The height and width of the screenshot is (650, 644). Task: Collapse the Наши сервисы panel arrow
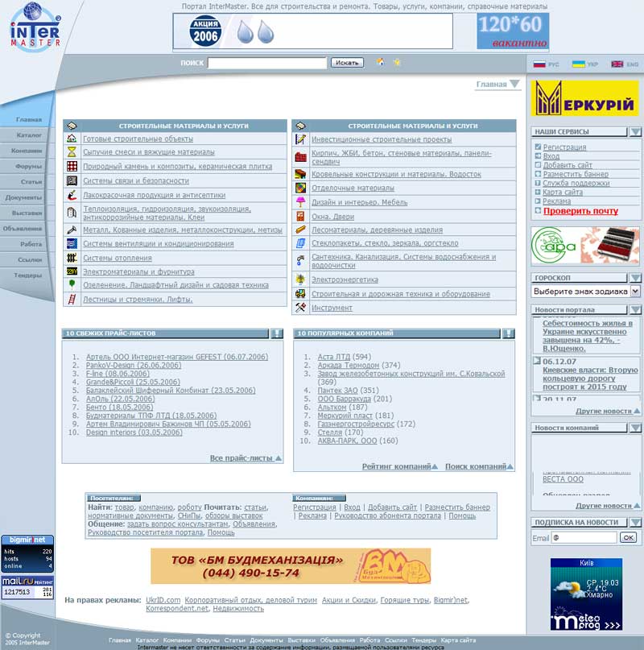coord(635,132)
